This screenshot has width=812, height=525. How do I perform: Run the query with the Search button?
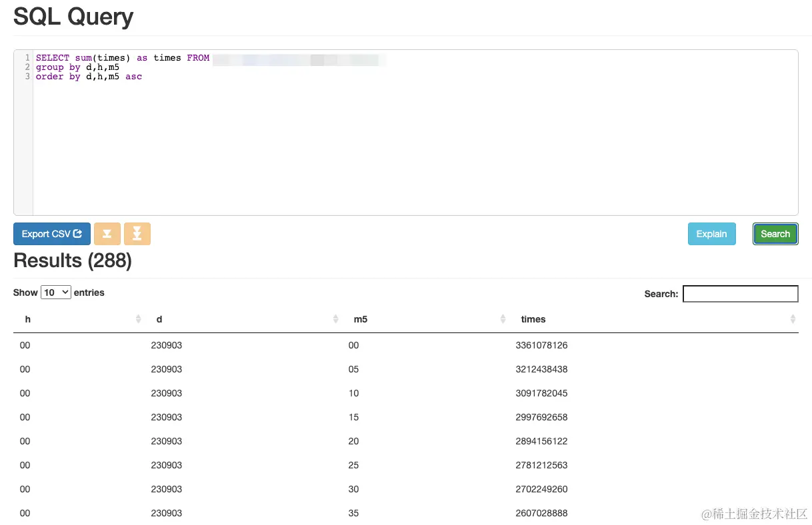pyautogui.click(x=775, y=234)
